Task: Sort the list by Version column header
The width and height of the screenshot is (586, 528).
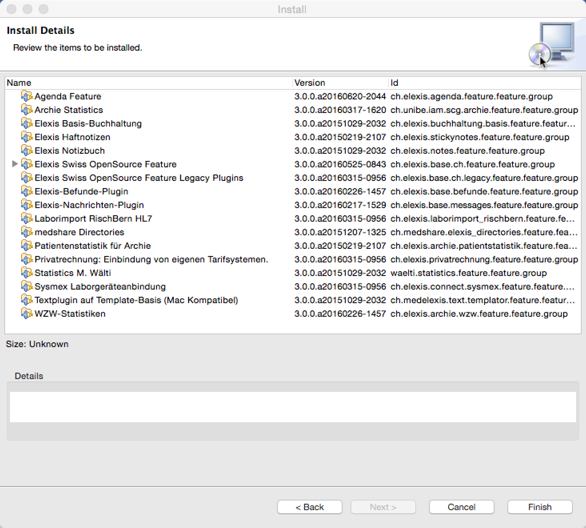Action: point(340,83)
